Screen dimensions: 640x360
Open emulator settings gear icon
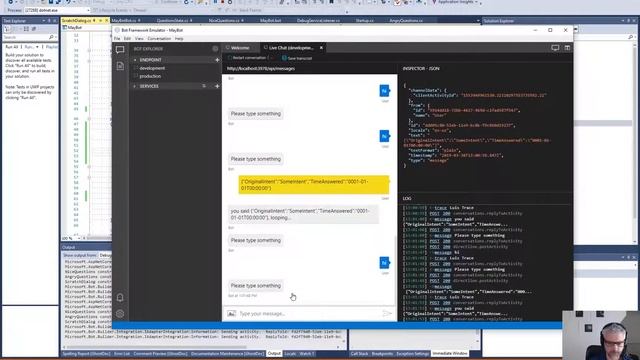pos(120,313)
